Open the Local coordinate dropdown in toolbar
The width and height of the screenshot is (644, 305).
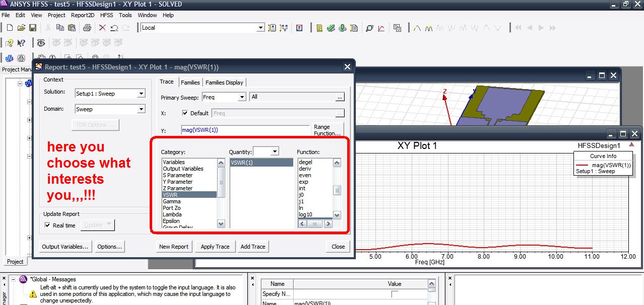tap(261, 28)
